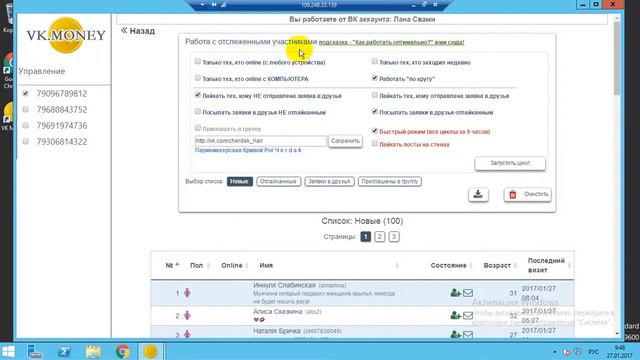The width and height of the screenshot is (640, 360).
Task: Enable 'Лайкать посты на стенах'
Action: coord(375,143)
